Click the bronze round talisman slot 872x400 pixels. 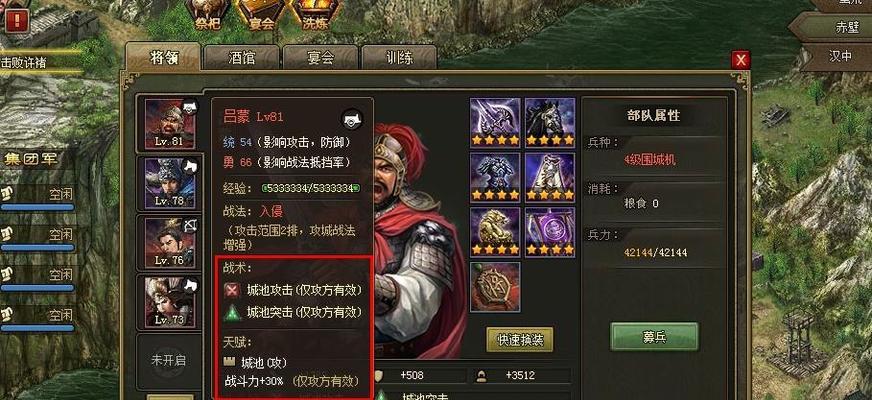(x=495, y=287)
